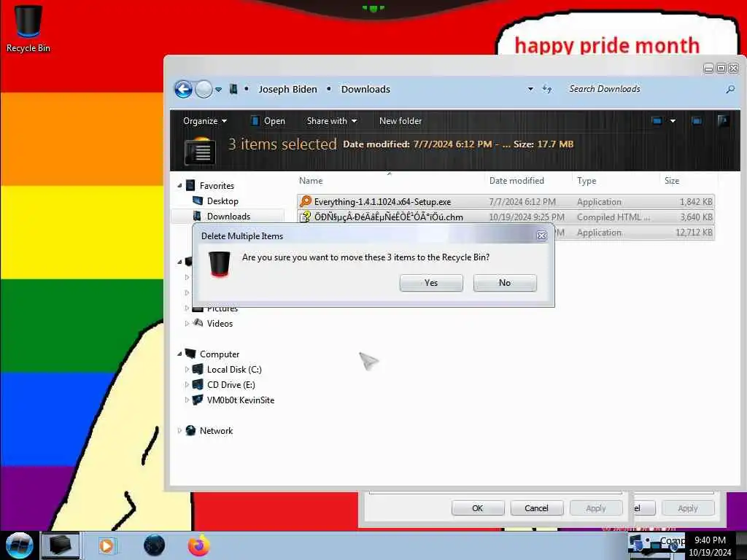Open Local Disk (C:)
The height and width of the screenshot is (560, 747).
coord(234,370)
